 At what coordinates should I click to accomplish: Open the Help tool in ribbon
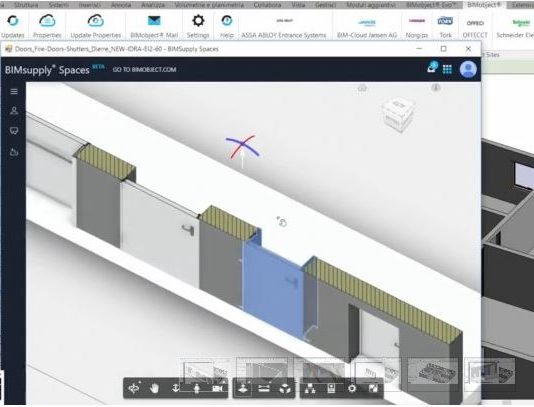click(227, 26)
